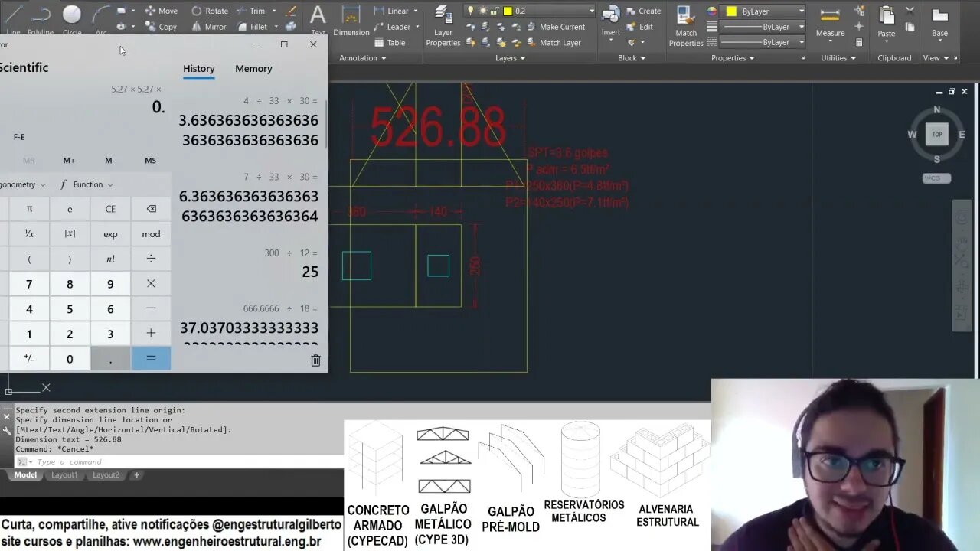Expand the Annotation panel
This screenshot has width=980, height=551.
pos(364,58)
